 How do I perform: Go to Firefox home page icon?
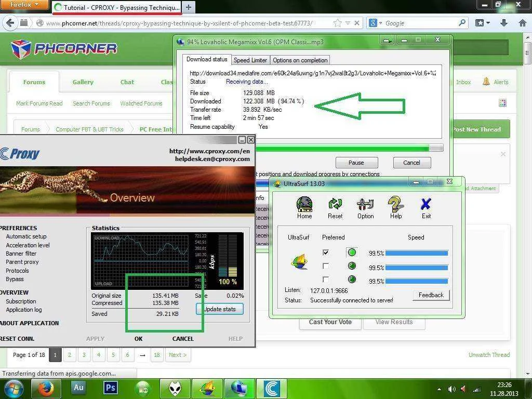click(523, 23)
